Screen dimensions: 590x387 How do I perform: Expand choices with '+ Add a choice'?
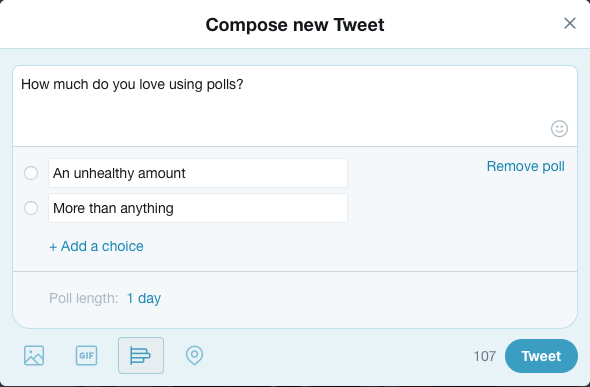pos(96,246)
